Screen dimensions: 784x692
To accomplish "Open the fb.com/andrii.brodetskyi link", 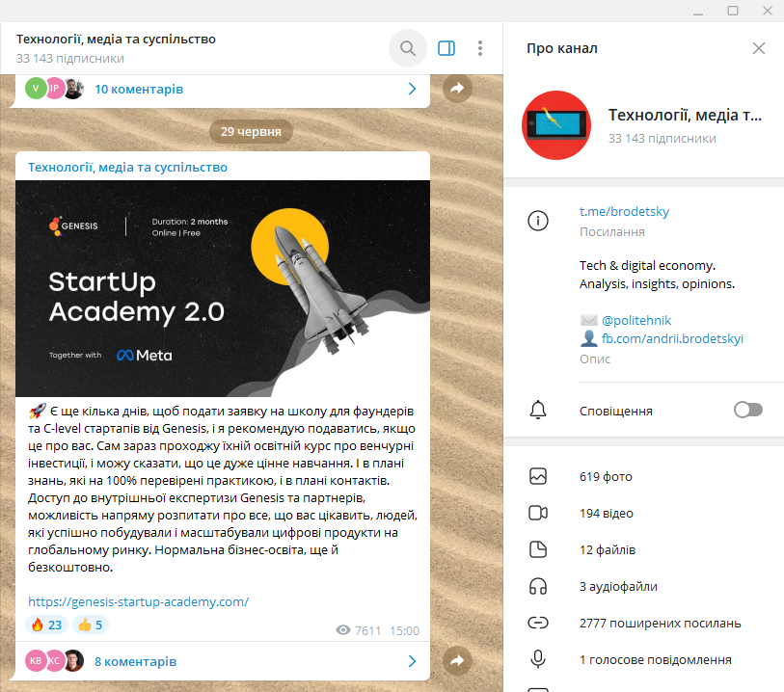I will [672, 338].
